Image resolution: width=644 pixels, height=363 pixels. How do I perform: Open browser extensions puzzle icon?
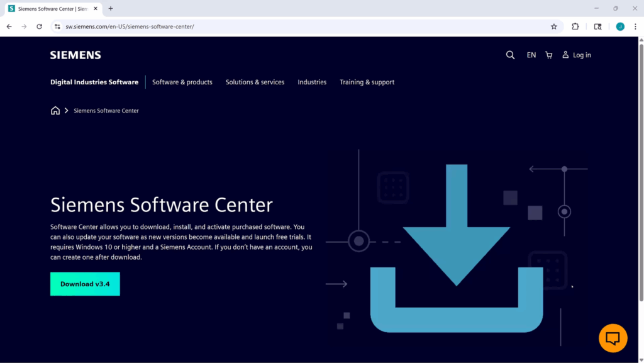(x=574, y=26)
